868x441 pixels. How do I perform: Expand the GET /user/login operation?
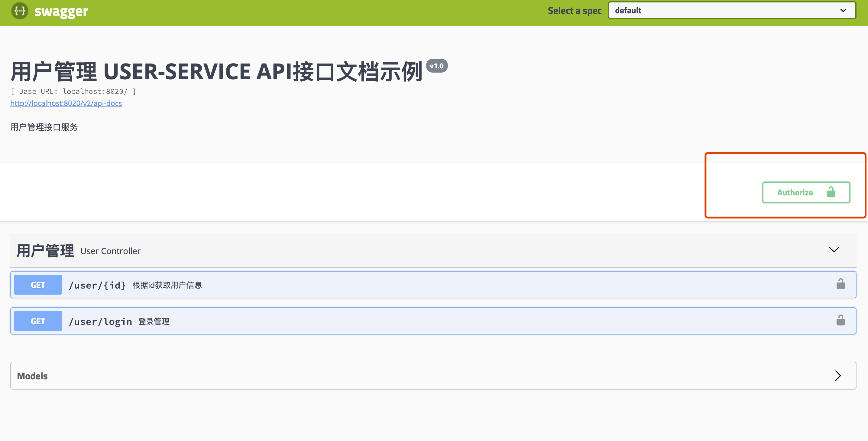pyautogui.click(x=433, y=321)
